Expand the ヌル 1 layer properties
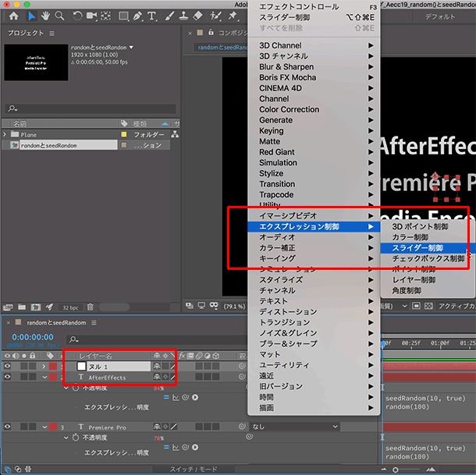The height and width of the screenshot is (475, 476). tap(44, 367)
